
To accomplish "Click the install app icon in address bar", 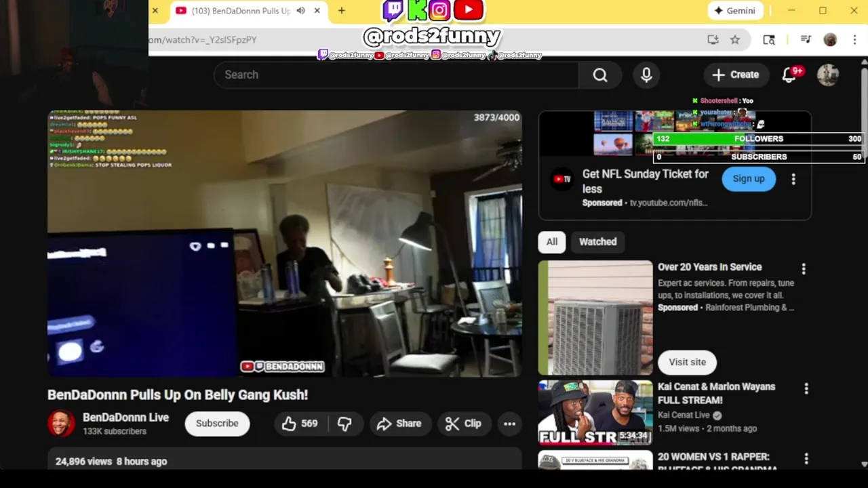I will (x=713, y=39).
